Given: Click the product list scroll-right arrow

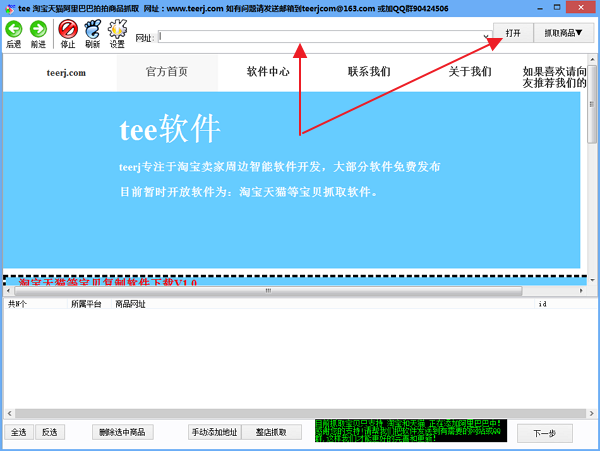Looking at the screenshot, I should click(592, 414).
